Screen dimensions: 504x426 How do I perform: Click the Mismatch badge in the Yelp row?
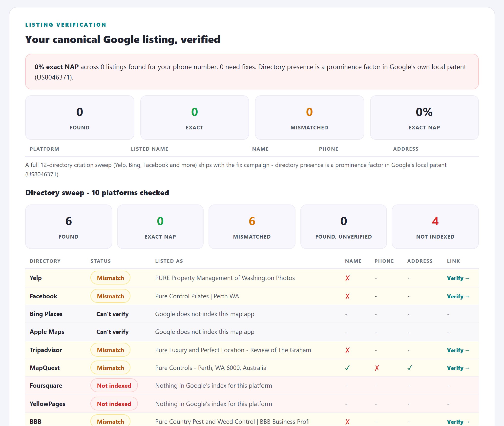point(110,278)
